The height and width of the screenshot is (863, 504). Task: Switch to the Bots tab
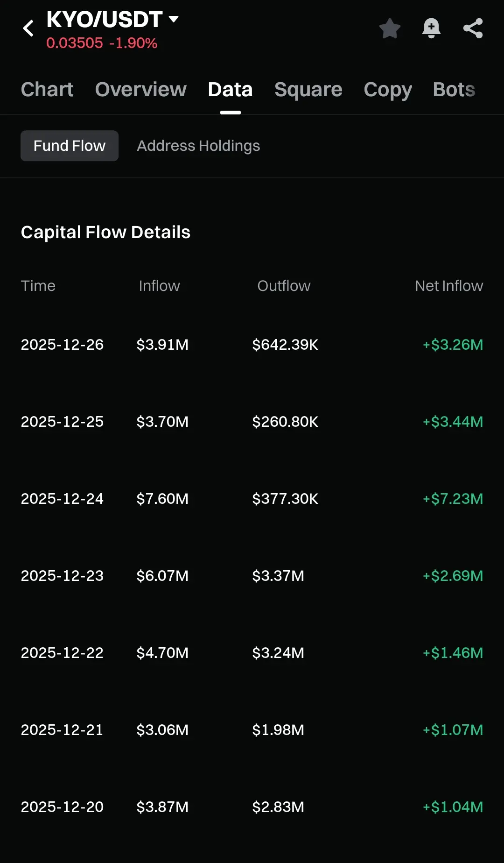[454, 90]
